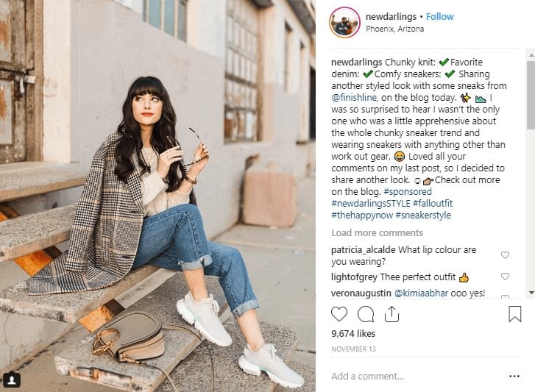Click the Follow link next to newdarlings
Viewport: 535px width, 392px height.
(440, 16)
